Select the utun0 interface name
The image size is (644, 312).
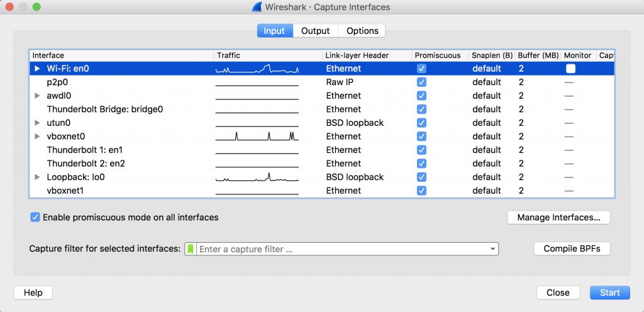coord(58,123)
